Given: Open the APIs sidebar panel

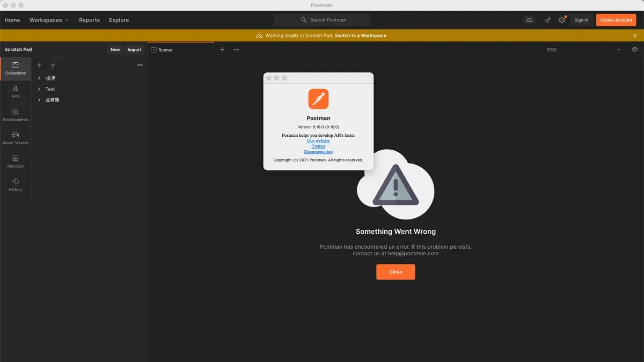Looking at the screenshot, I should tap(16, 92).
